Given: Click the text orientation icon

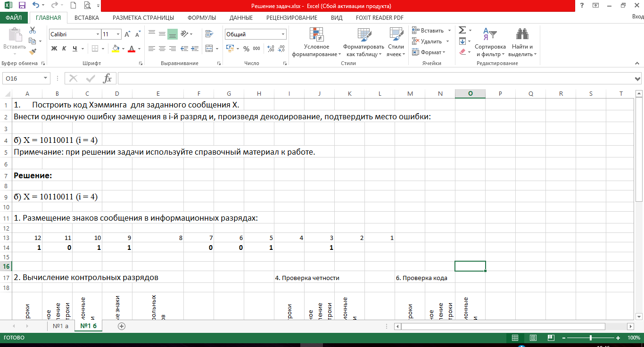Looking at the screenshot, I should point(184,34).
